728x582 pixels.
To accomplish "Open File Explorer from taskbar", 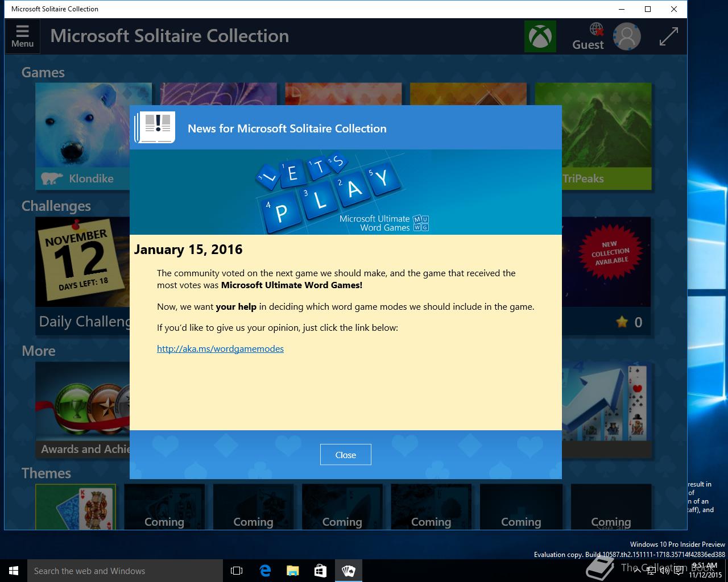I will point(292,571).
